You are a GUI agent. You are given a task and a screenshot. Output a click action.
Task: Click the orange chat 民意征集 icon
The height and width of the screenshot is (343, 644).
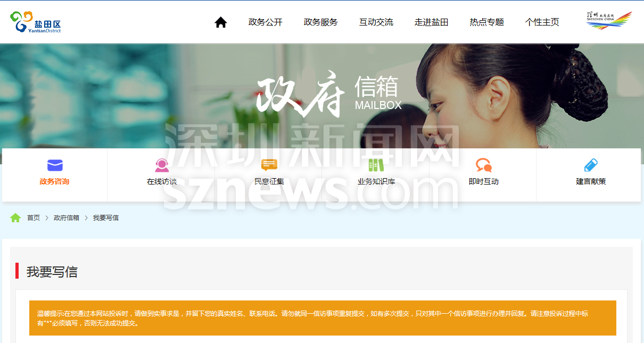[x=269, y=165]
